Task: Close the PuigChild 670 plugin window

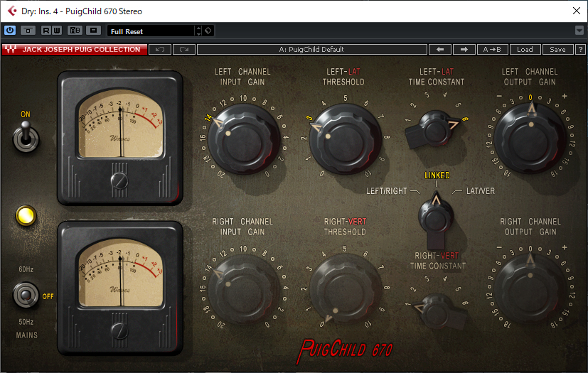Action: [577, 11]
